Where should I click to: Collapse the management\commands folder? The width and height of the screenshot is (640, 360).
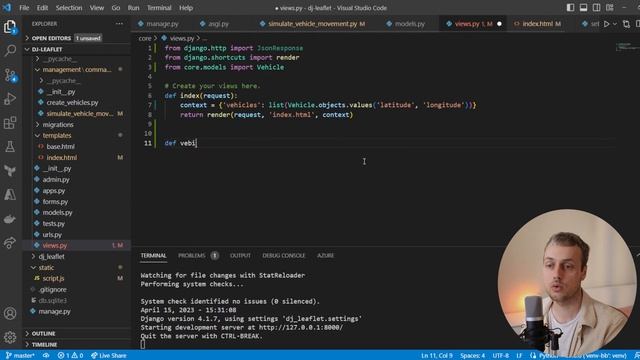(77, 70)
